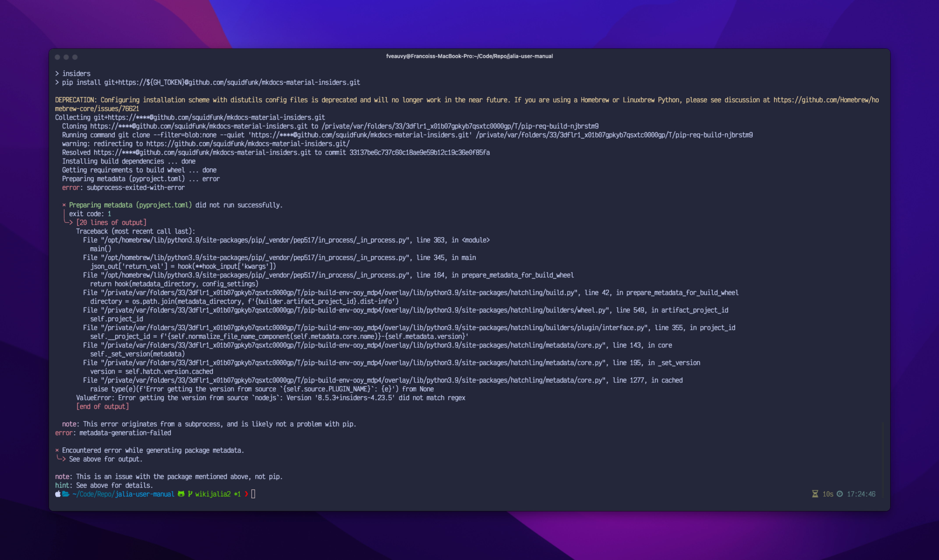939x560 pixels.
Task: Minimize the terminal window
Action: (66, 57)
